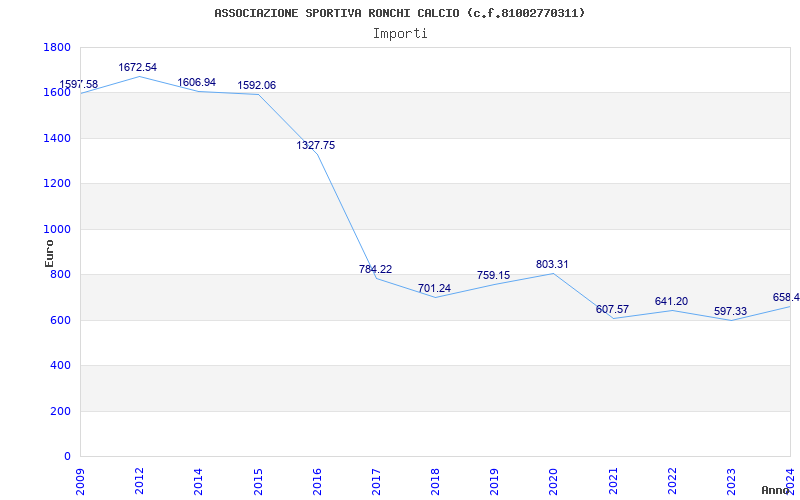The height and width of the screenshot is (500, 800).
Task: Click the 2018 year tick label
Action: tap(435, 481)
